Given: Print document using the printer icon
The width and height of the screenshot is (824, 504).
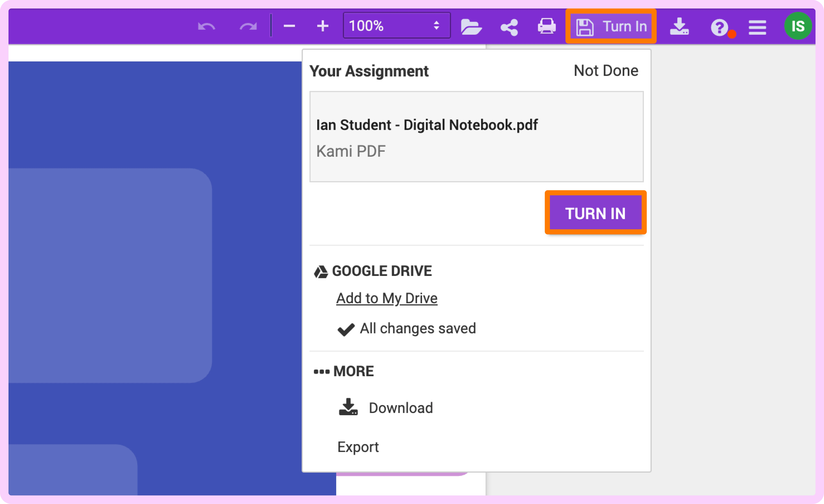Looking at the screenshot, I should (547, 26).
